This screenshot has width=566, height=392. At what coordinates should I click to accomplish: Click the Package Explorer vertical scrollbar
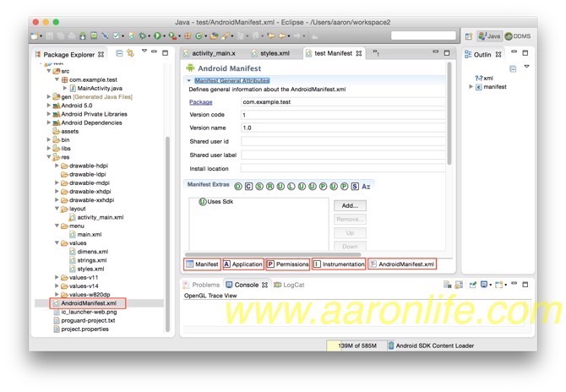(x=167, y=234)
